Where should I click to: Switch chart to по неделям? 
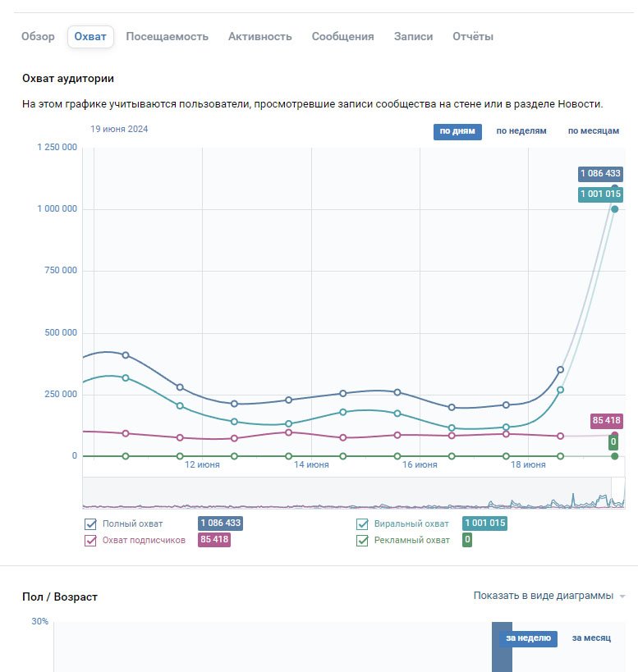pyautogui.click(x=521, y=131)
